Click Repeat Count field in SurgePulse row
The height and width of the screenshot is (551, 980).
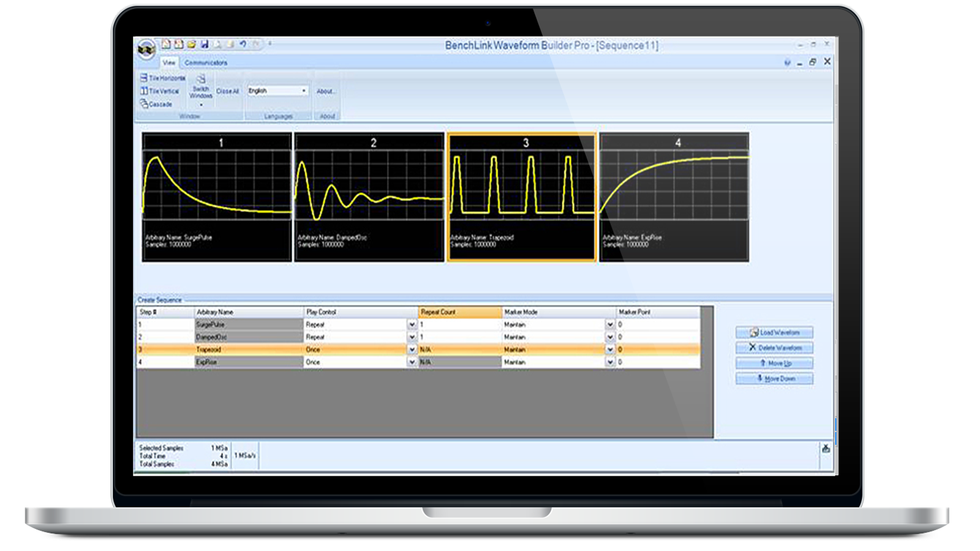(459, 324)
